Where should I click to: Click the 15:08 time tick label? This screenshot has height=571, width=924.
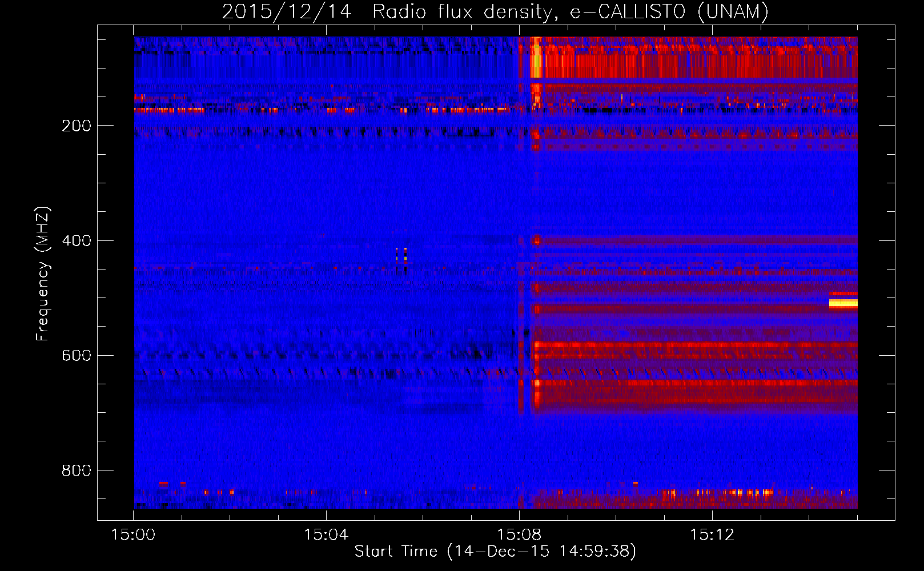(x=519, y=534)
